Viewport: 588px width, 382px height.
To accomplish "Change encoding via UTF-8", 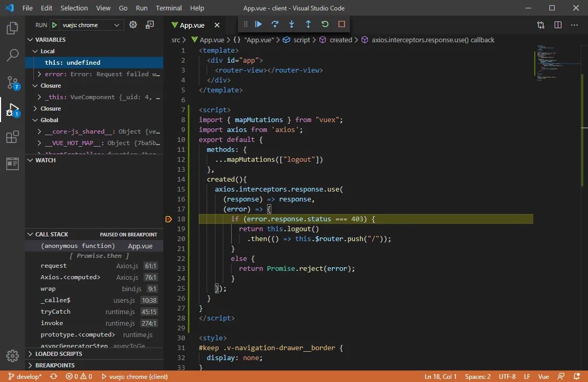I will point(507,376).
